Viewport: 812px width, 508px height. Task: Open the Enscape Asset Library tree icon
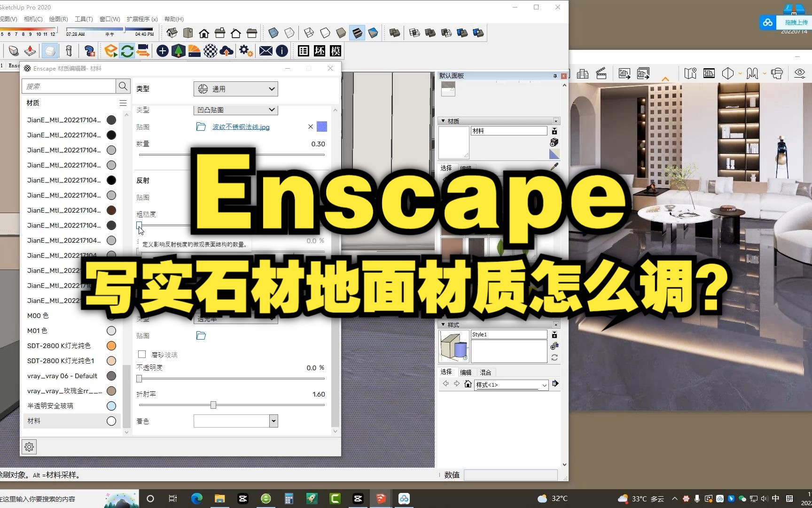point(179,51)
